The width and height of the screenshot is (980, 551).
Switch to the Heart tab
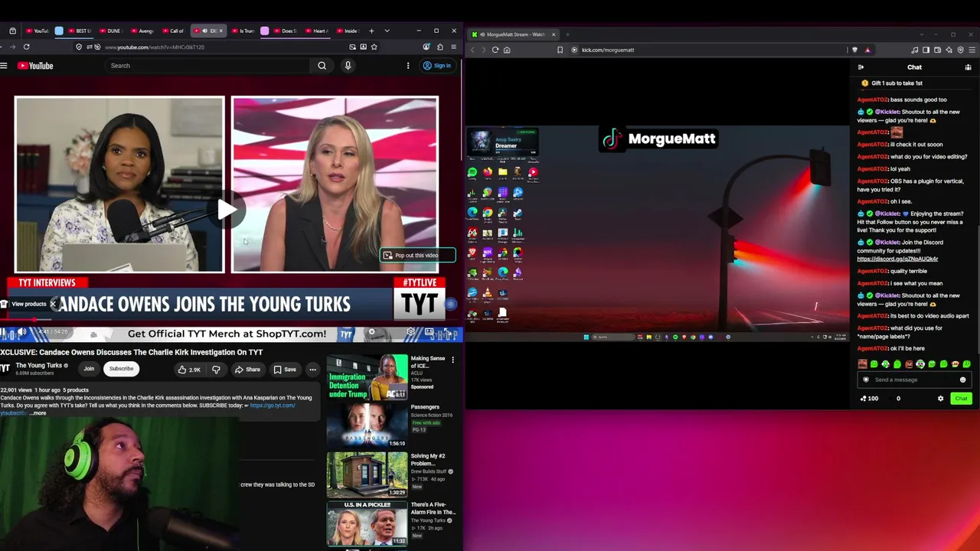(x=315, y=31)
